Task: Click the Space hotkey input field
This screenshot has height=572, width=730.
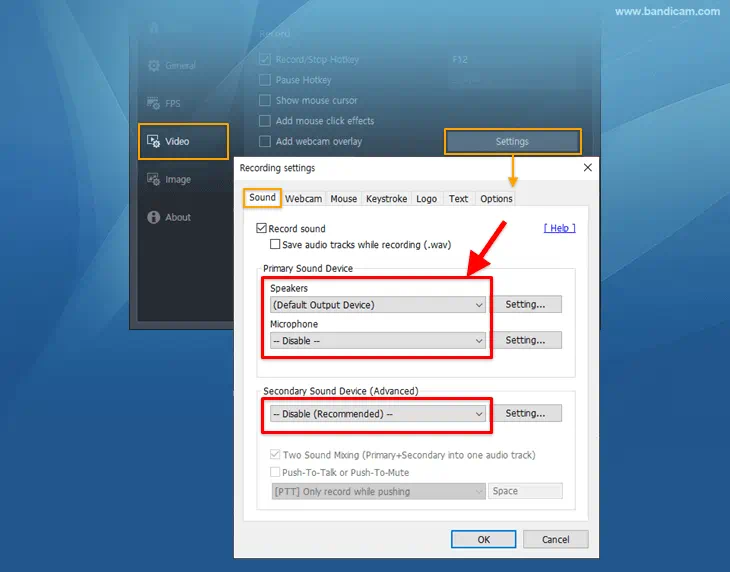Action: (x=525, y=491)
